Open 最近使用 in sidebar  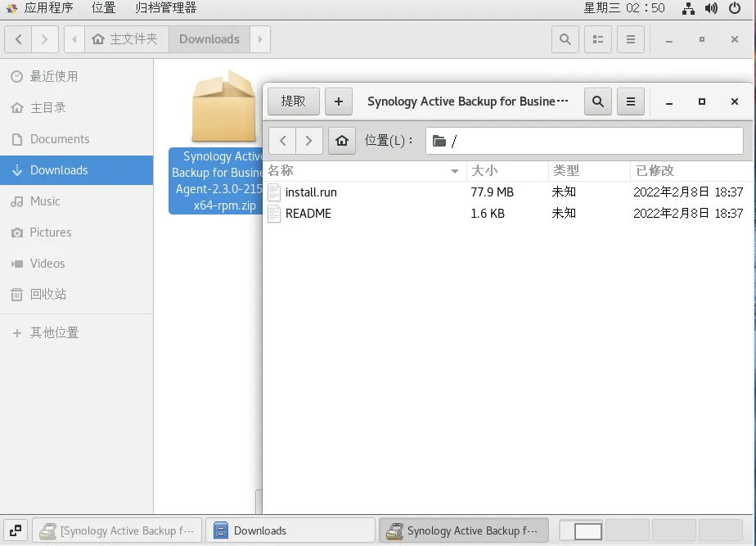[x=77, y=76]
